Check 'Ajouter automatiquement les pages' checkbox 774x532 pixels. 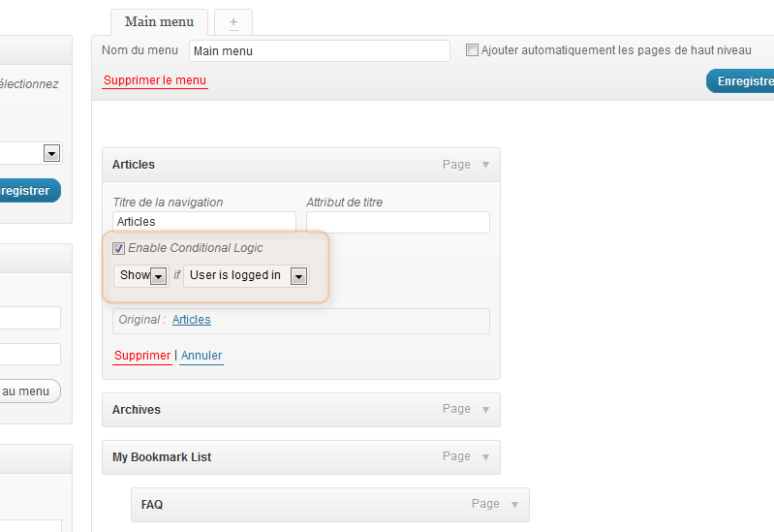coord(472,49)
